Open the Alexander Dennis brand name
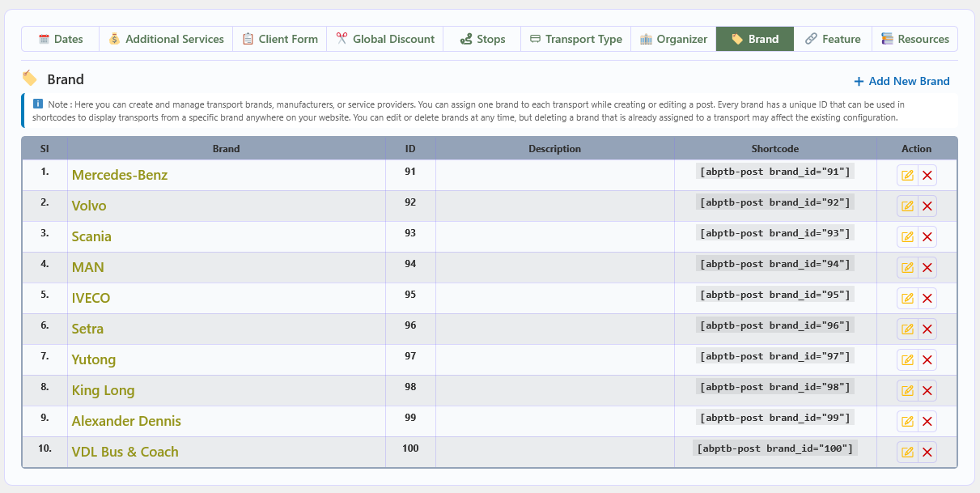 pos(126,421)
